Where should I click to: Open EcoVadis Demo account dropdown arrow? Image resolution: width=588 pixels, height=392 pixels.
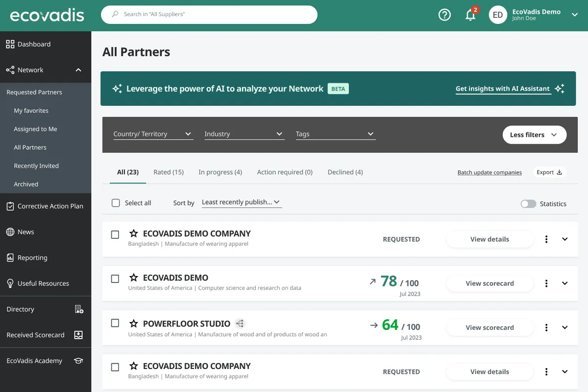(575, 15)
